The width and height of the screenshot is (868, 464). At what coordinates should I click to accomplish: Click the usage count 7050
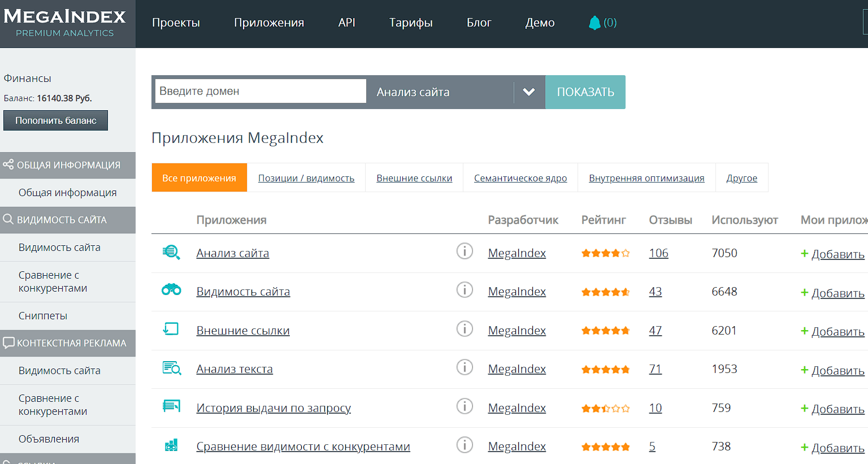pos(724,253)
